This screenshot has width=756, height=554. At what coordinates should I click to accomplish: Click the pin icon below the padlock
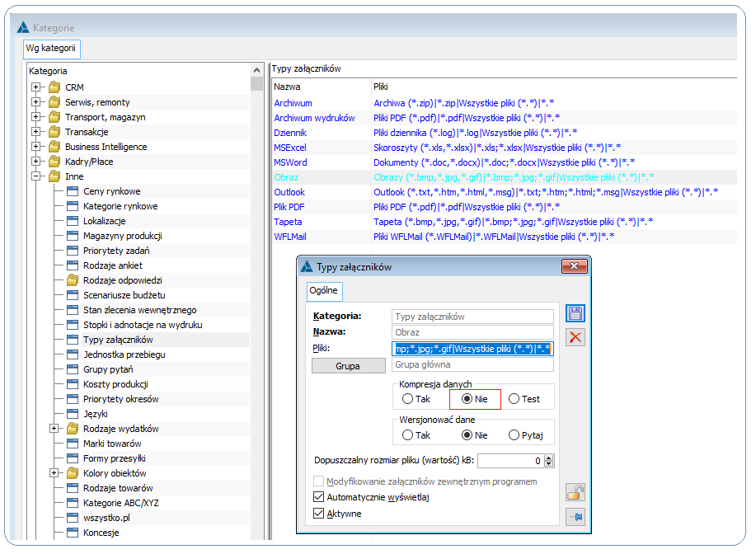pos(575,517)
